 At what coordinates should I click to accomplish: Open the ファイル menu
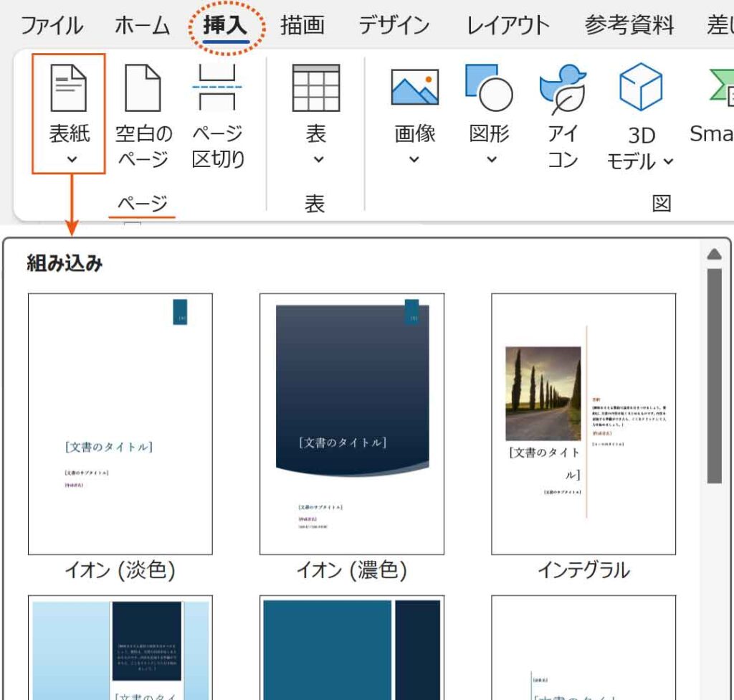[x=52, y=27]
